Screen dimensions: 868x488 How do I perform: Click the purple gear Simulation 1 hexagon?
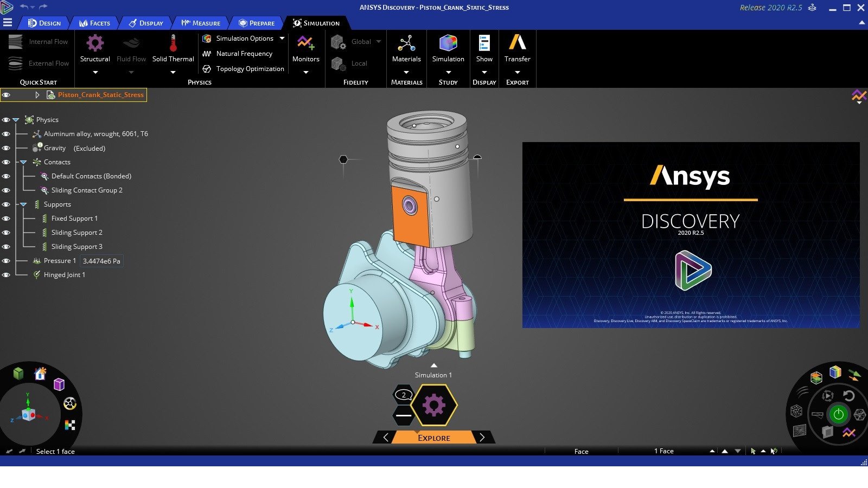coord(434,405)
